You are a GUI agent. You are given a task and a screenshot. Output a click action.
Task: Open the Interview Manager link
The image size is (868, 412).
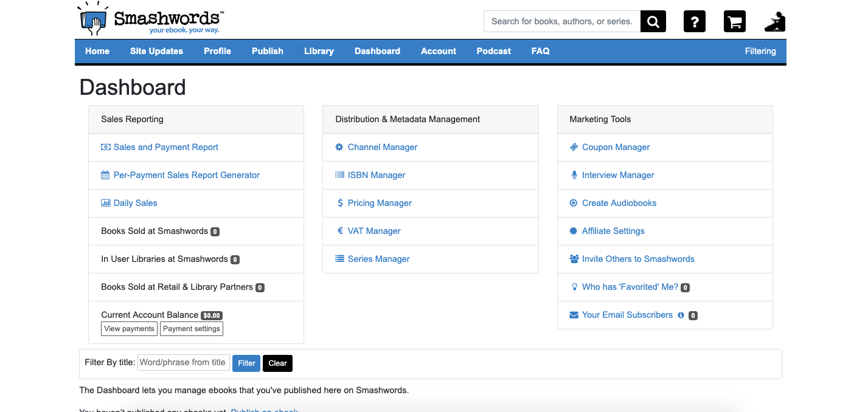(x=618, y=175)
